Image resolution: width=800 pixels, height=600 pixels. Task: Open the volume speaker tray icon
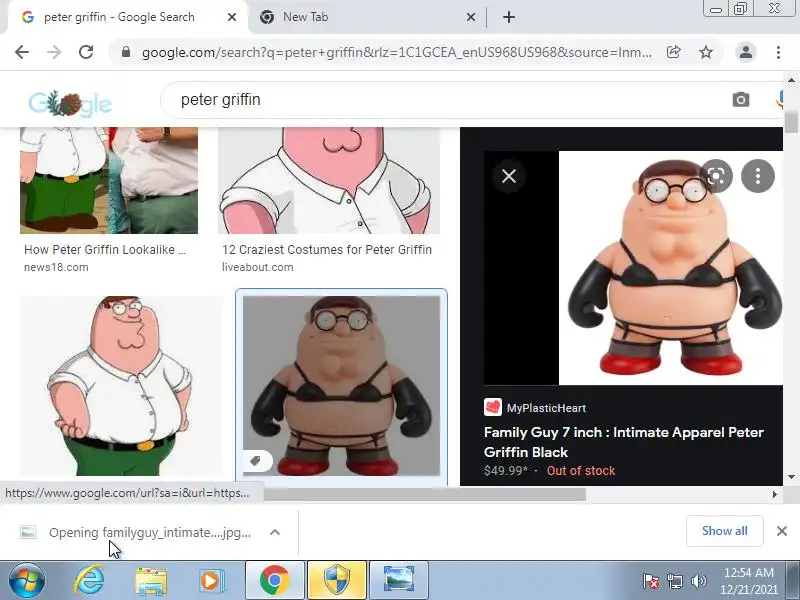698,581
